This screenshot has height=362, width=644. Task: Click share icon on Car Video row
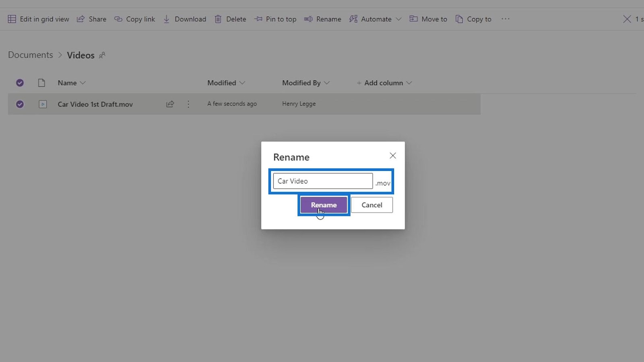170,104
